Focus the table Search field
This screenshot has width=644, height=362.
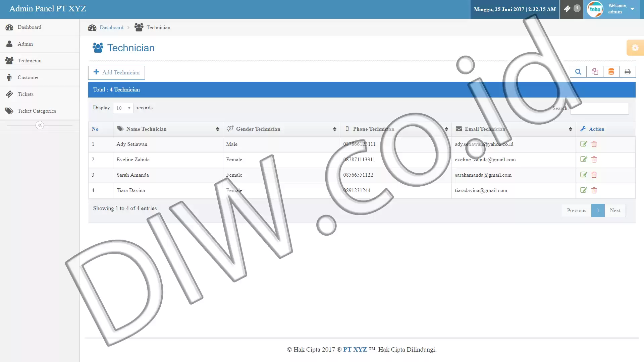(x=599, y=109)
